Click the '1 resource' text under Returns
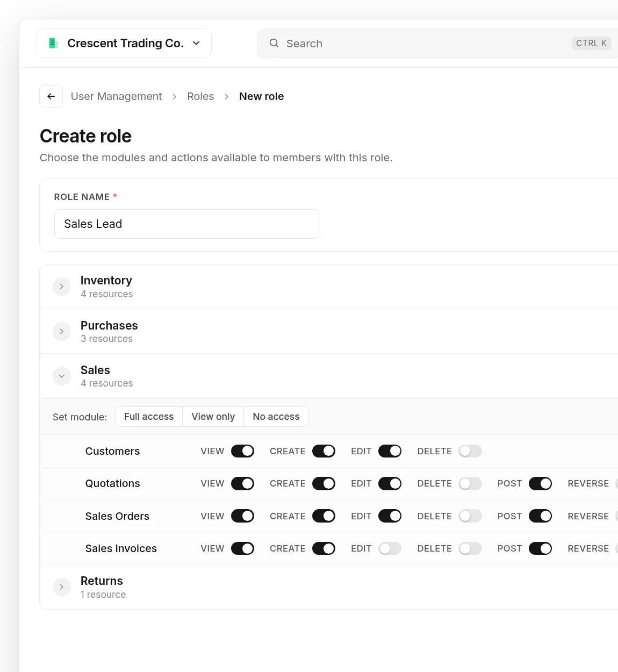Screen dimensions: 618x672 tap(103, 595)
